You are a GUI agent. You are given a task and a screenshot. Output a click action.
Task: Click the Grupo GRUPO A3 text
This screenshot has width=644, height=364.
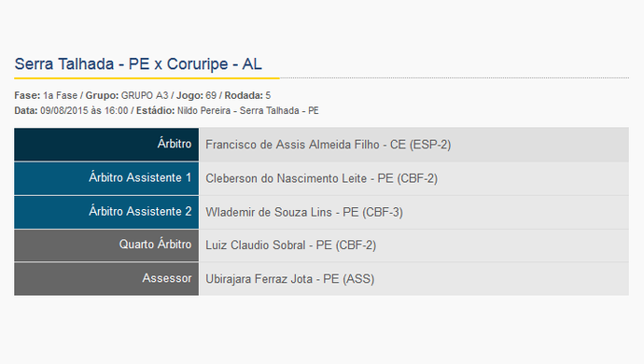tap(127, 95)
